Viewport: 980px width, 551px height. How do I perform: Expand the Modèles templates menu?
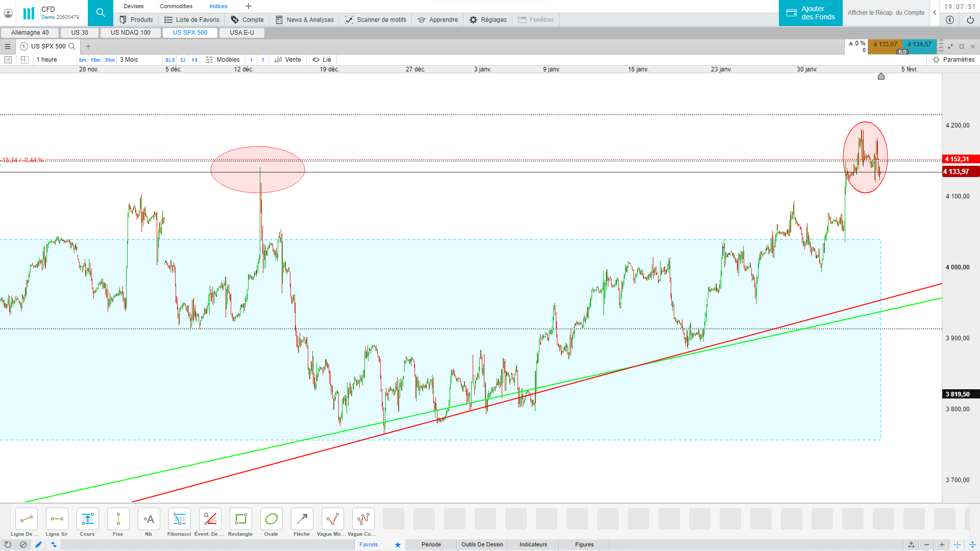[223, 60]
